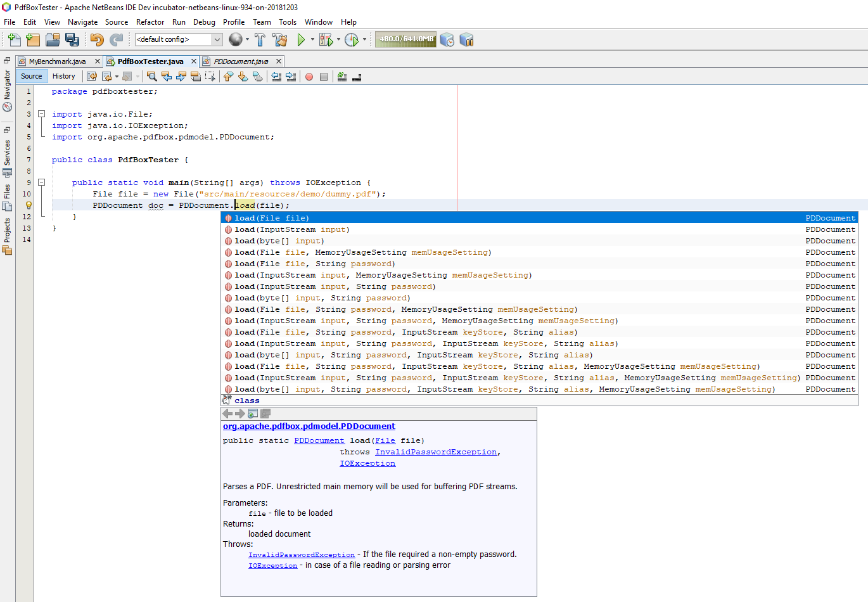868x602 pixels.
Task: Open the Debug Project dropdown arrow
Action: (x=338, y=39)
